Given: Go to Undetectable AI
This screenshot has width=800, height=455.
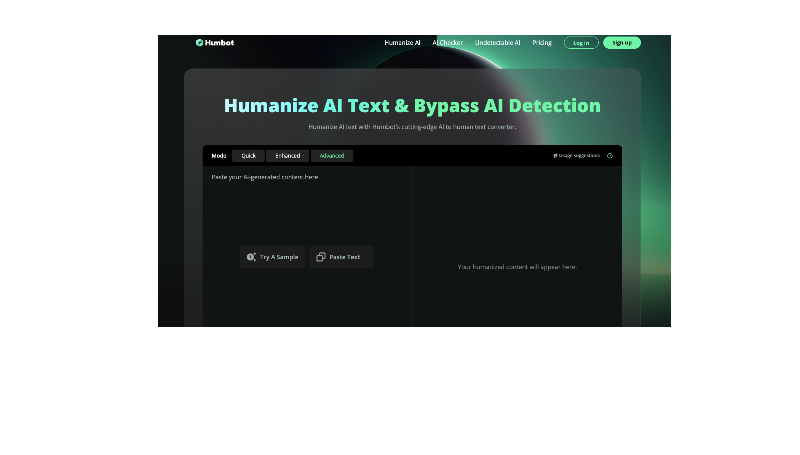Looking at the screenshot, I should tap(497, 43).
